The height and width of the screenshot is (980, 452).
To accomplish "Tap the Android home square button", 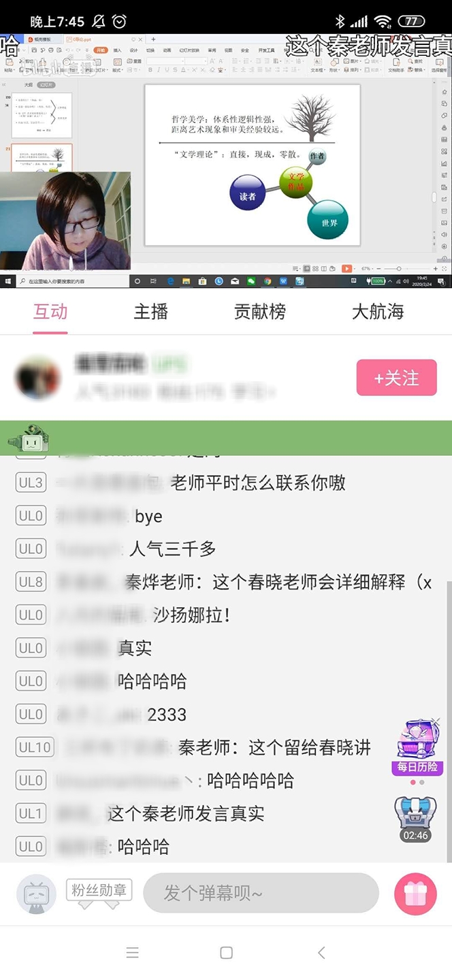I will [227, 953].
